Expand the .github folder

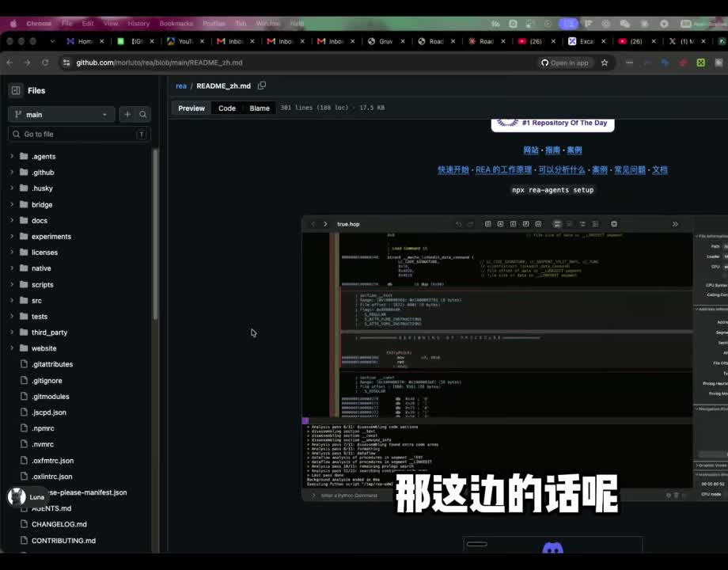click(x=12, y=172)
